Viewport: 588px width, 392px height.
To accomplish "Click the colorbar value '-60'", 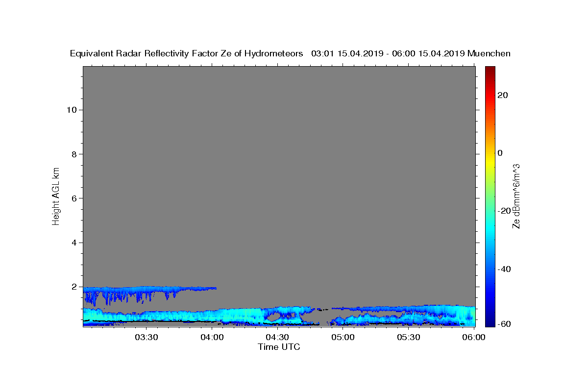I will 504,324.
